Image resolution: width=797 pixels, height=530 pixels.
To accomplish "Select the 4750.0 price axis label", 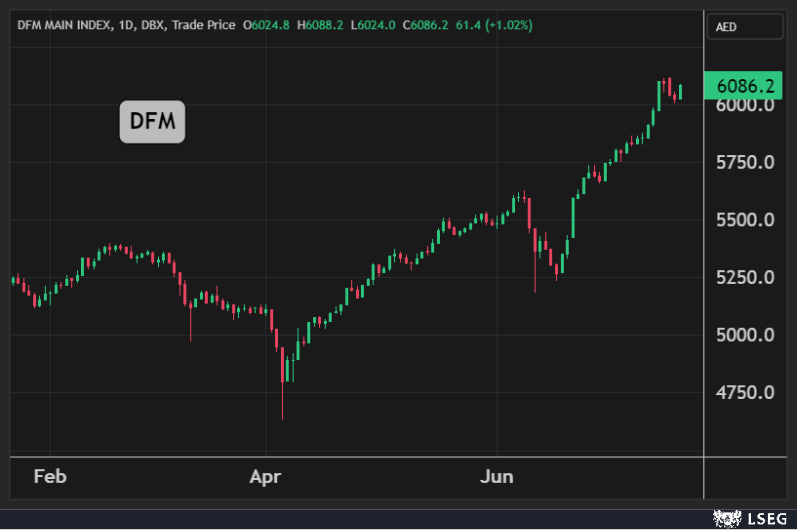I will click(747, 392).
